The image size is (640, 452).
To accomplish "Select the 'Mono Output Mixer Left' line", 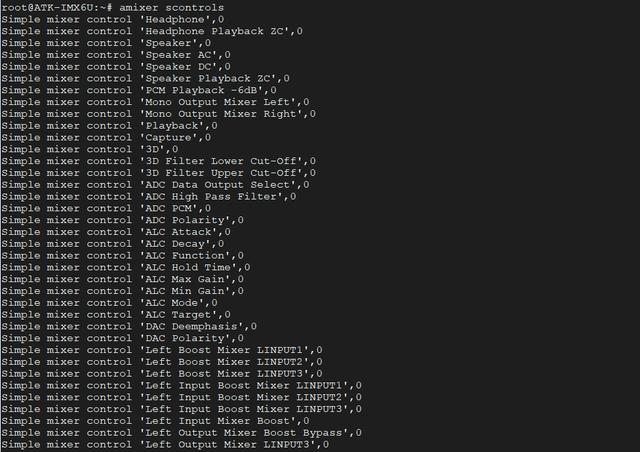I will coord(155,102).
